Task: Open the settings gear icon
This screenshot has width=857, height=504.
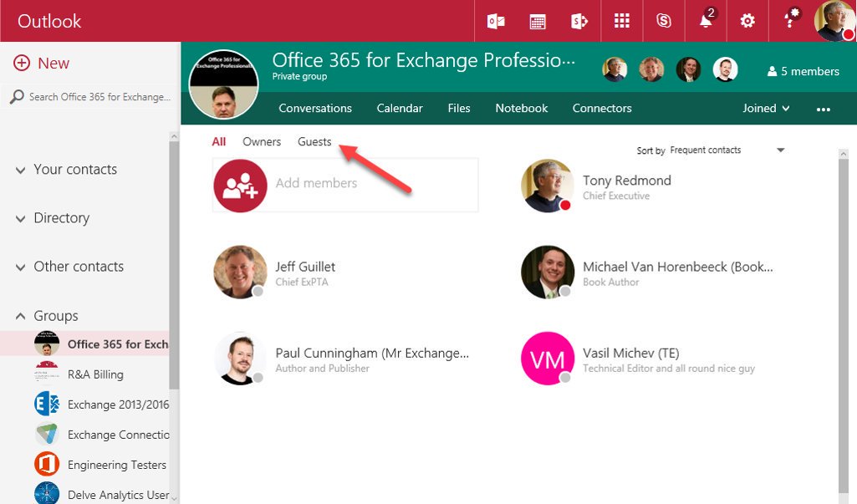Action: [747, 21]
